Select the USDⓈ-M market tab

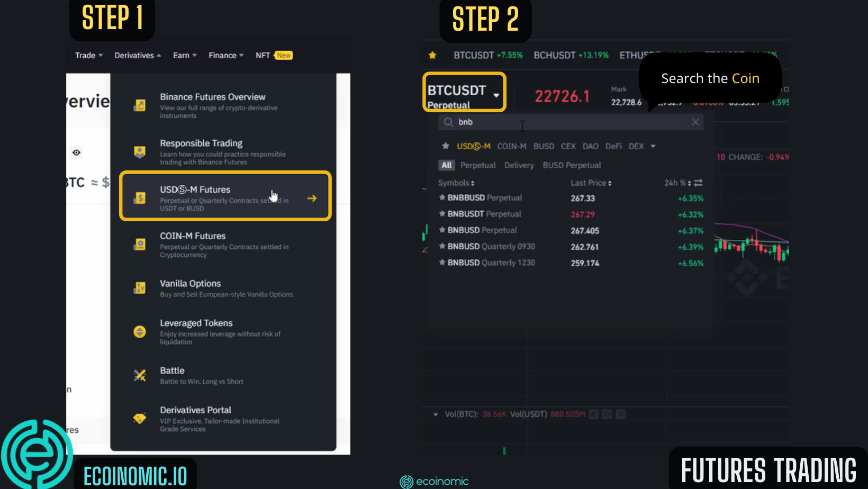(x=474, y=147)
